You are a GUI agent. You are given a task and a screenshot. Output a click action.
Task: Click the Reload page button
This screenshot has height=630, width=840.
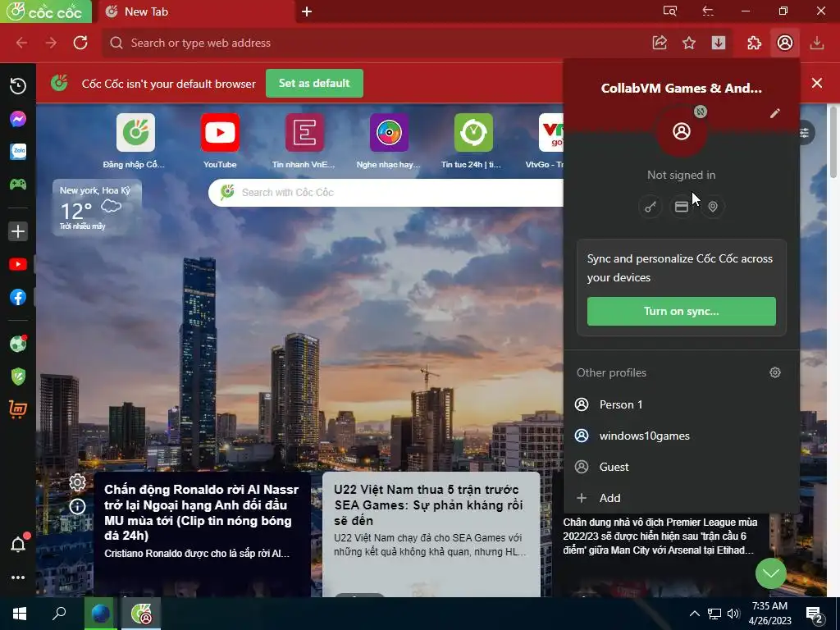(80, 43)
